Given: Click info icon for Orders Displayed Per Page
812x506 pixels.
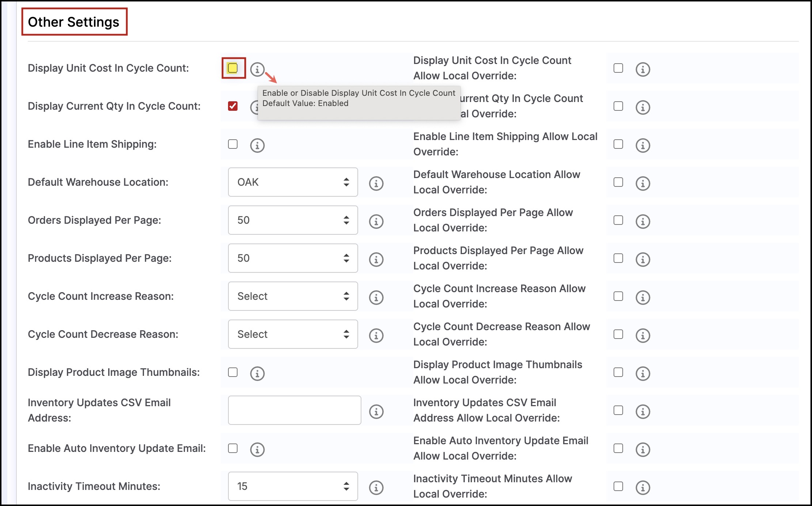Looking at the screenshot, I should (x=376, y=221).
